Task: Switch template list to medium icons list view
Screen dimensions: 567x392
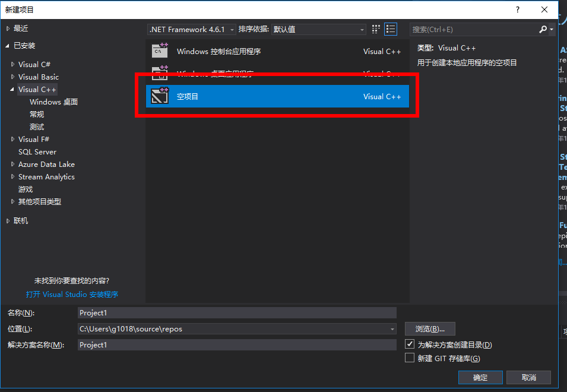Action: click(391, 29)
